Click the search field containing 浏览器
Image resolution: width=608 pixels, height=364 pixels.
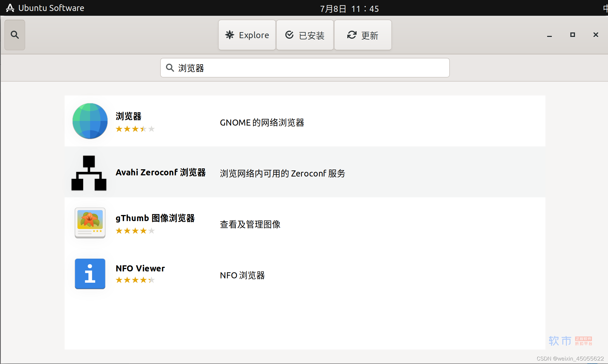tap(305, 68)
